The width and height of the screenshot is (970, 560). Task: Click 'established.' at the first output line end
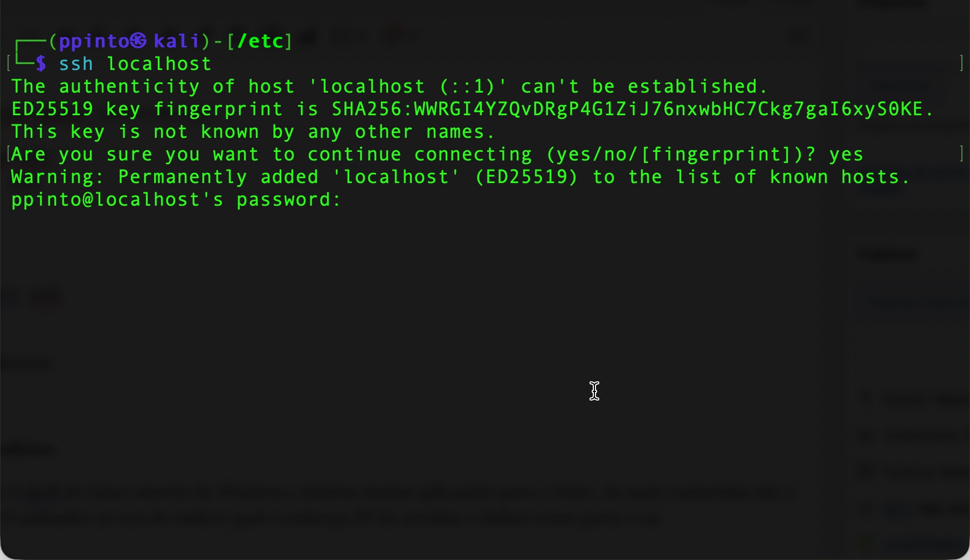pos(697,87)
